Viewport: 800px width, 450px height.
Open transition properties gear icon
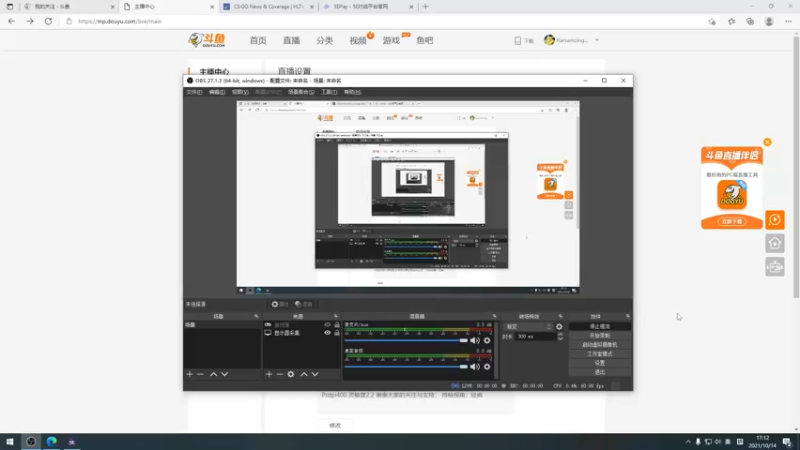(x=559, y=327)
